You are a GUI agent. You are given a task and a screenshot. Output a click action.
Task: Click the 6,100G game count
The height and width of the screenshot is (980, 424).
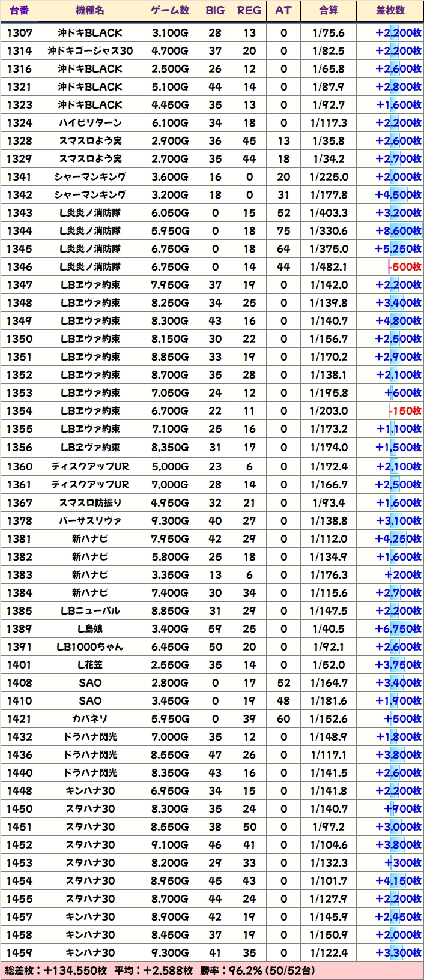[170, 122]
